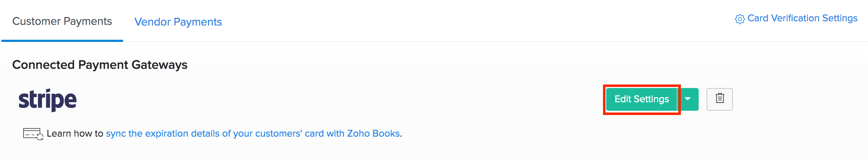
Task: Delete the Stripe gateway with trash icon
Action: point(719,99)
